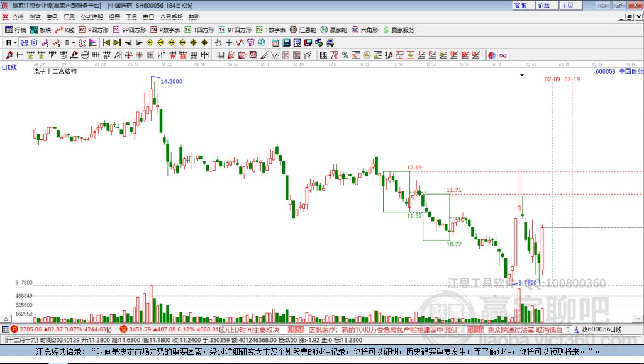
Task: Open dropdown arrow beside candlestick style icon
Action: [x=74, y=43]
